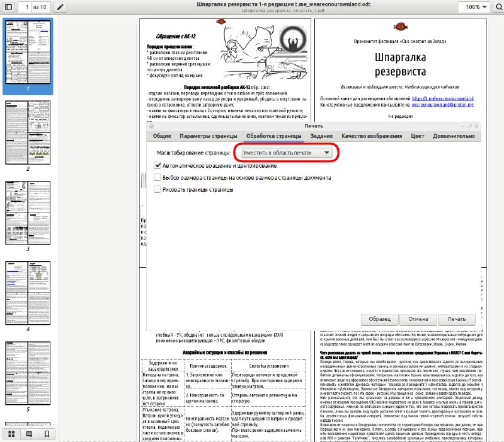Open the 'Качество изображения' tab
This screenshot has height=442, width=504.
click(372, 136)
